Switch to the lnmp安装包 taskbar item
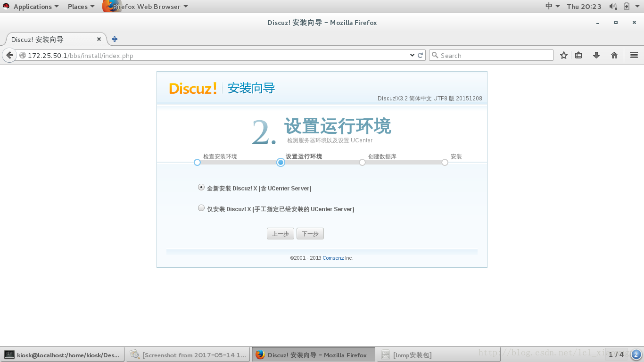Image resolution: width=644 pixels, height=362 pixels. pyautogui.click(x=439, y=354)
